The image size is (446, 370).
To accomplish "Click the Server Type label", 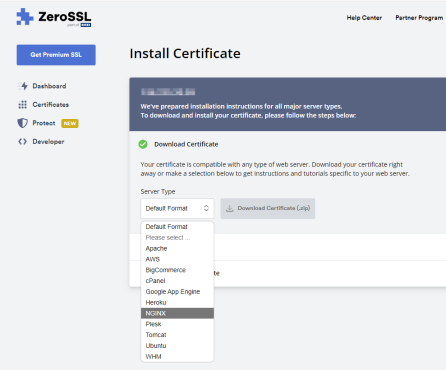I will (x=158, y=192).
